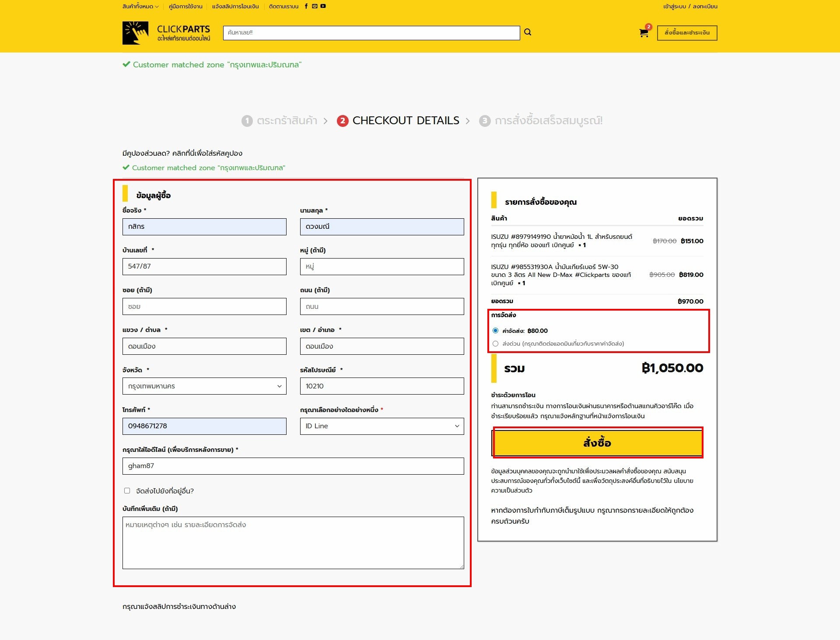The width and height of the screenshot is (840, 640).
Task: Open the shopping cart icon
Action: 644,33
